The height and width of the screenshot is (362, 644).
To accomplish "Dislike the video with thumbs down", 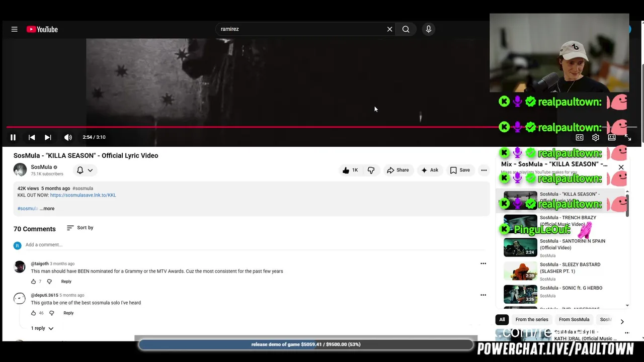I will (x=371, y=170).
